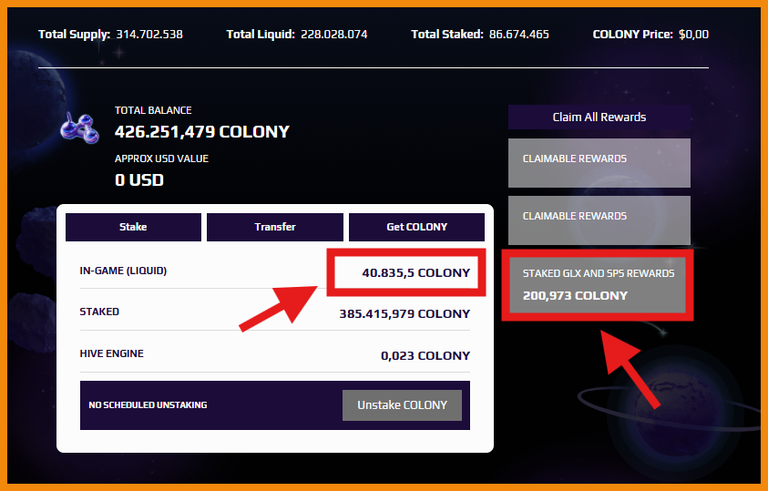Click the Unstake COLONY button
Viewport: 768px width, 491px height.
click(x=402, y=405)
